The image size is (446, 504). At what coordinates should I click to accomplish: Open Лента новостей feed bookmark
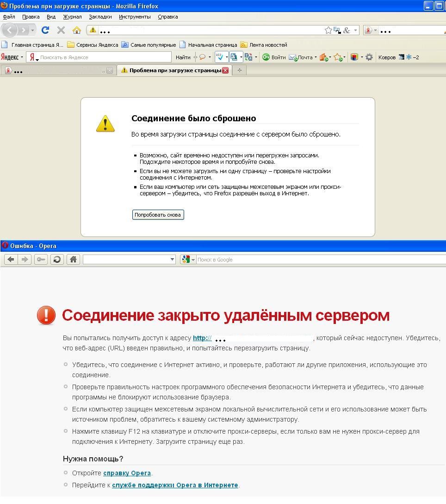264,45
